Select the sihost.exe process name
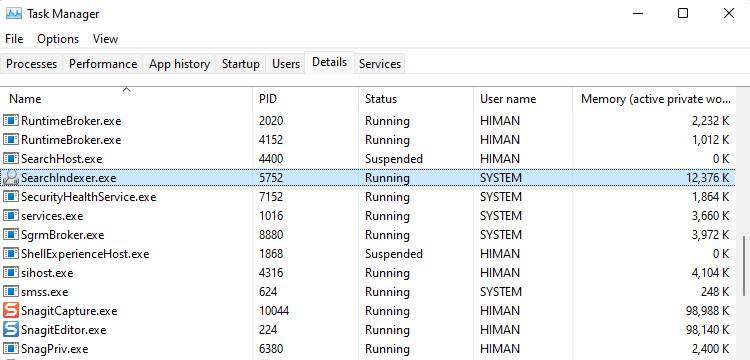The image size is (750, 360). point(47,273)
